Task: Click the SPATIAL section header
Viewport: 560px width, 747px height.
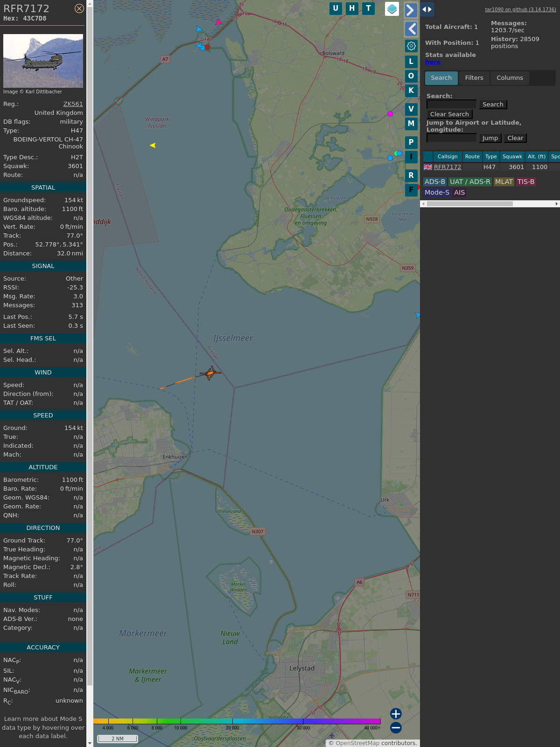Action: (43, 188)
